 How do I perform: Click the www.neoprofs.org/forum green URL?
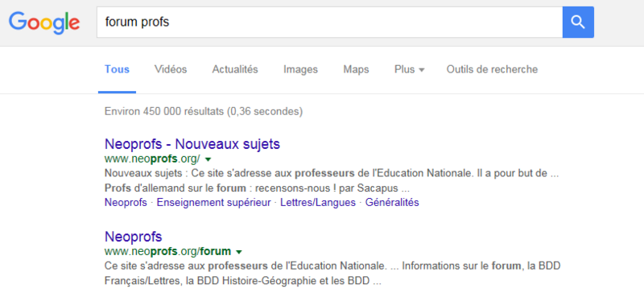[x=167, y=251]
